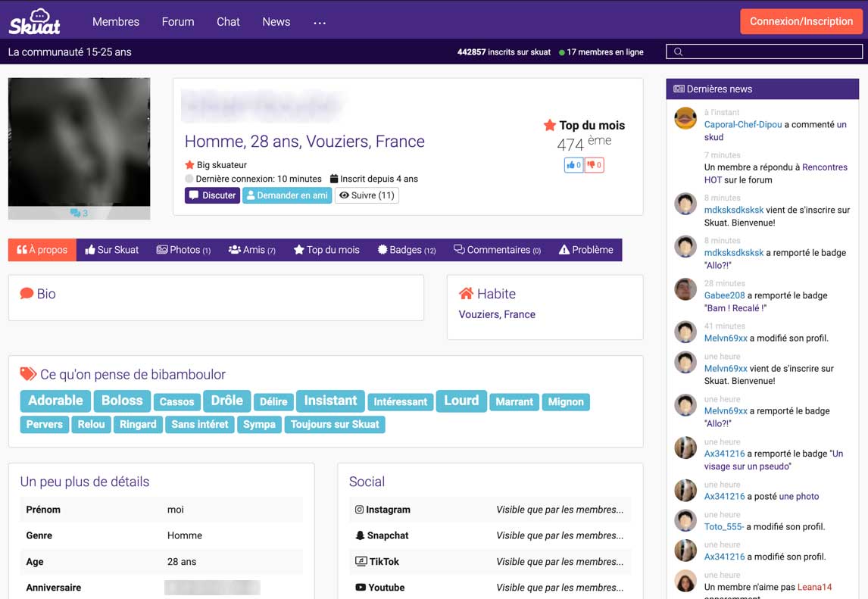
Task: Click Demander en ami button
Action: pos(287,195)
